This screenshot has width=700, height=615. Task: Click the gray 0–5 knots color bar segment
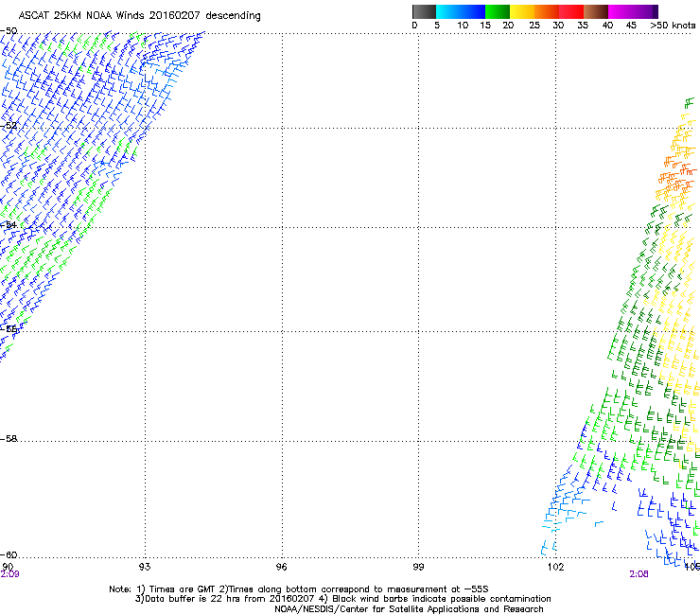pyautogui.click(x=424, y=11)
